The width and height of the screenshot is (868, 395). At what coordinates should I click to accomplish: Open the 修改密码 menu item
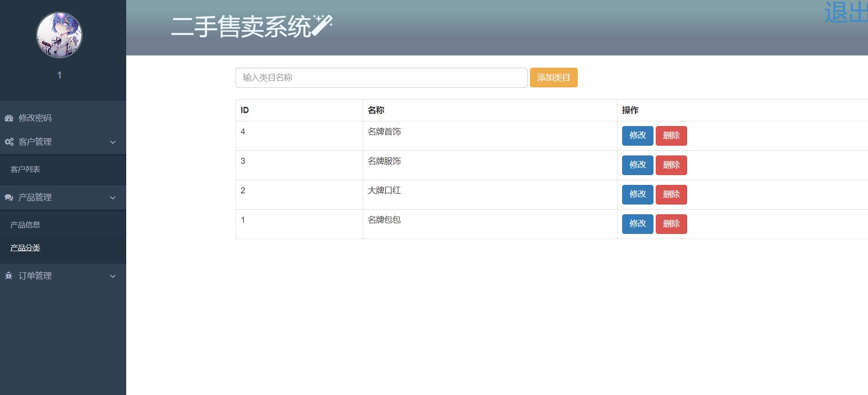[63, 118]
